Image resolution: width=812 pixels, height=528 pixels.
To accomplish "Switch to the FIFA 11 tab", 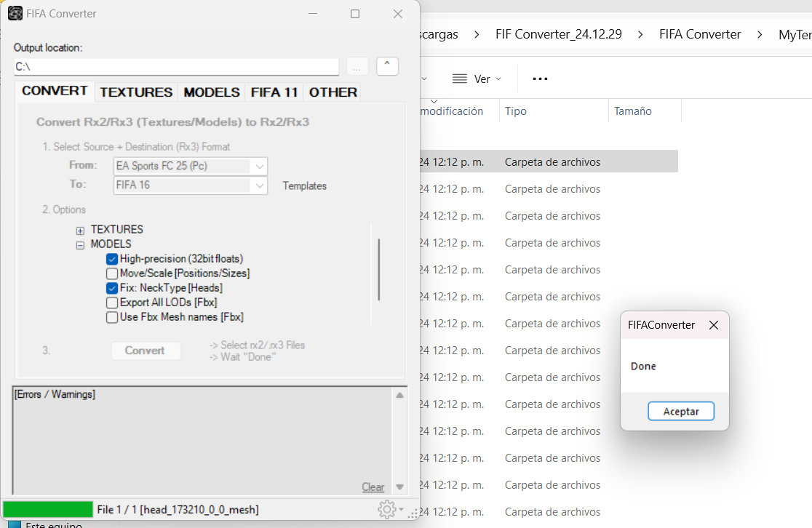I will coord(274,92).
